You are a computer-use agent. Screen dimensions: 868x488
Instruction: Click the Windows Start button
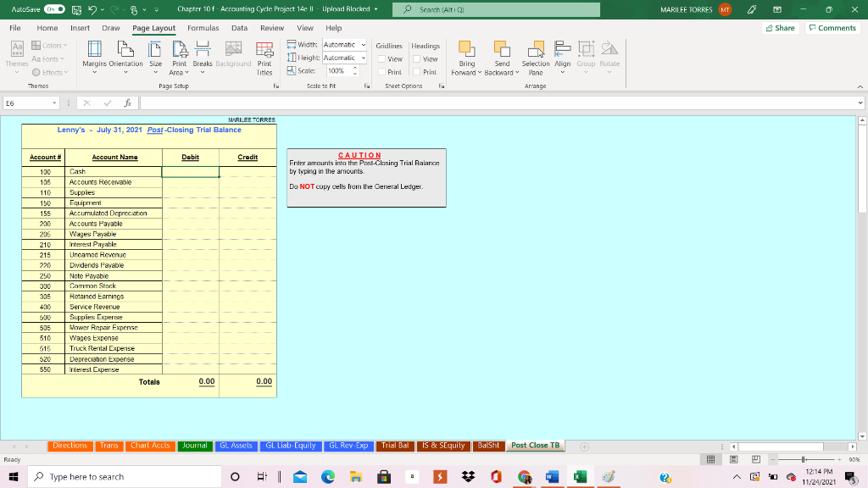coord(14,476)
